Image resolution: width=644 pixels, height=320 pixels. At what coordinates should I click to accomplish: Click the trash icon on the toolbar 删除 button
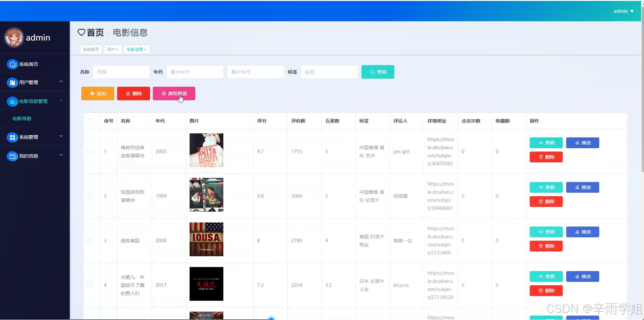point(128,93)
